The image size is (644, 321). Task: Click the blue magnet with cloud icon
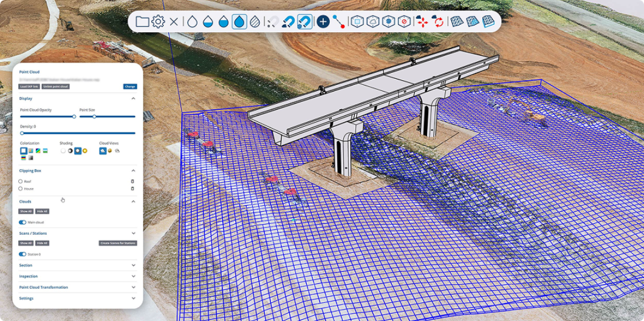point(288,21)
